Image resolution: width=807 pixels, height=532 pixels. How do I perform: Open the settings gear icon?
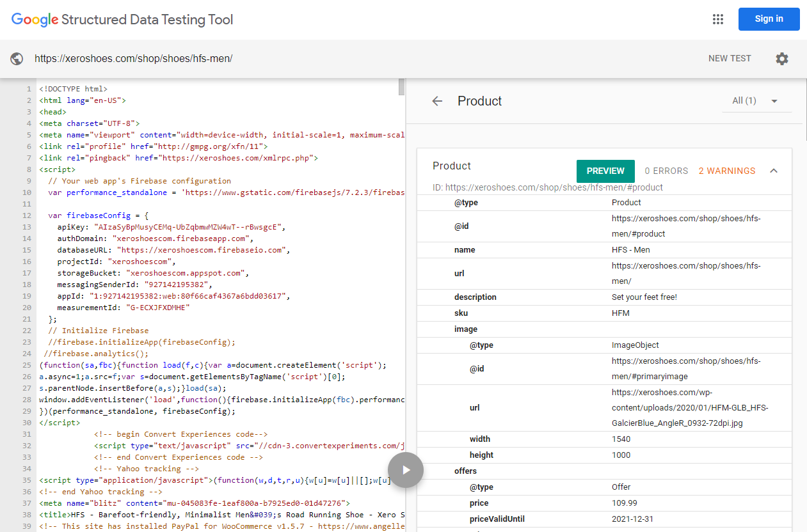point(782,59)
